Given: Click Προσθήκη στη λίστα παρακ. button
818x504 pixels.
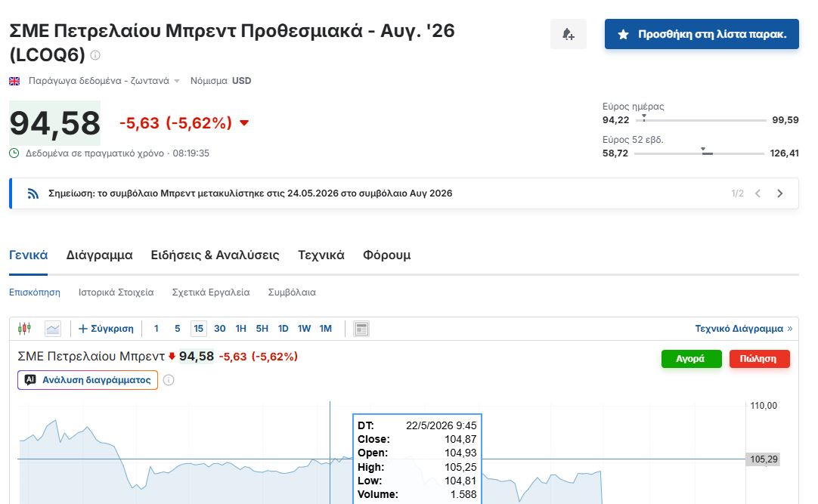Looking at the screenshot, I should pos(702,35).
